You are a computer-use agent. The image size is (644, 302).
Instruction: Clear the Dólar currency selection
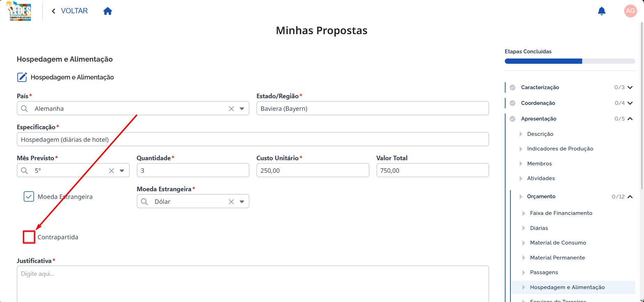[x=231, y=202]
